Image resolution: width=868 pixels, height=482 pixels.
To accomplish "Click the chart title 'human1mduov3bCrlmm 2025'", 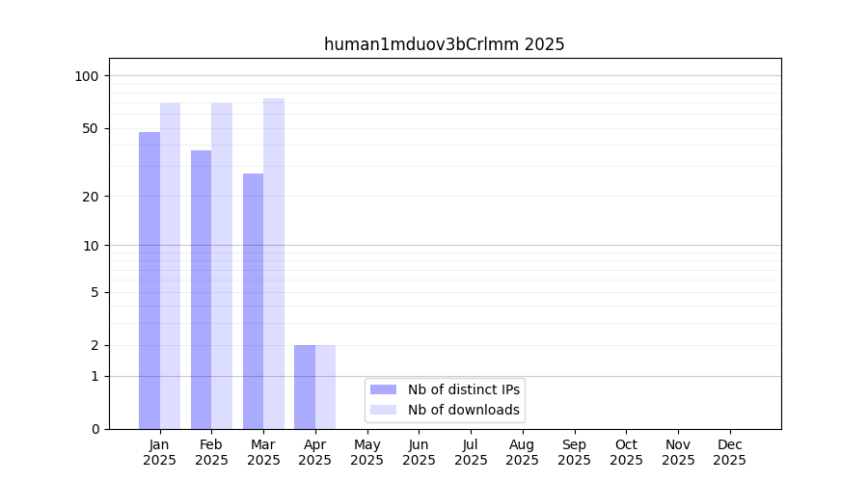I will 444,44.
